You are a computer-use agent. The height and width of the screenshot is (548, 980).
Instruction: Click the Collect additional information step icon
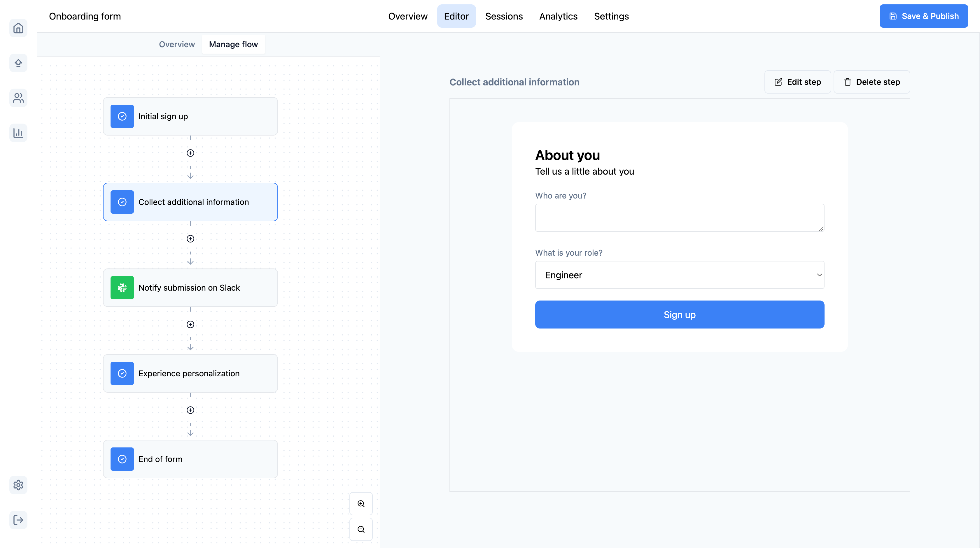(x=122, y=202)
